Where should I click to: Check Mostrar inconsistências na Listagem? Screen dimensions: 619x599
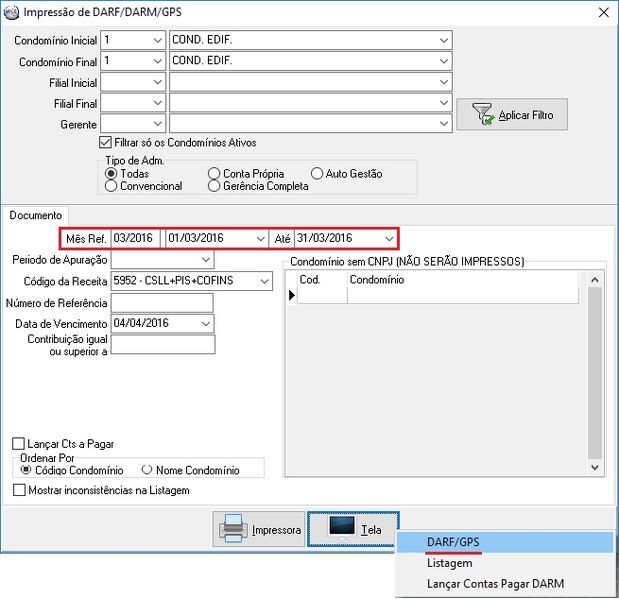click(x=18, y=490)
